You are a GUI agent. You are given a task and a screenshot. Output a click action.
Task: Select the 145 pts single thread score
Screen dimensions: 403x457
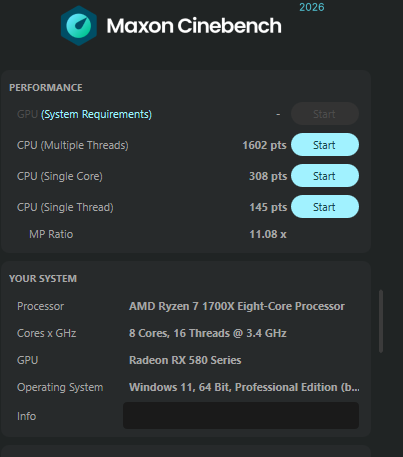(x=268, y=207)
